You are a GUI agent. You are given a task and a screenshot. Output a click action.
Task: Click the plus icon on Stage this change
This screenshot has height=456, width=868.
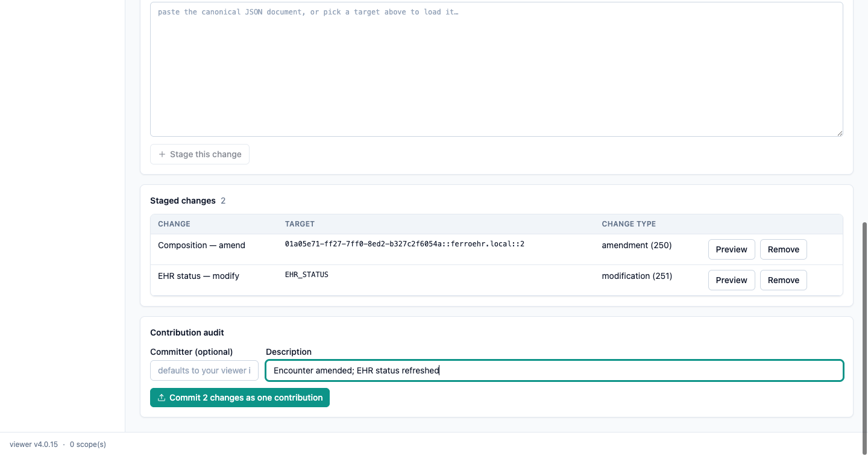coord(162,154)
